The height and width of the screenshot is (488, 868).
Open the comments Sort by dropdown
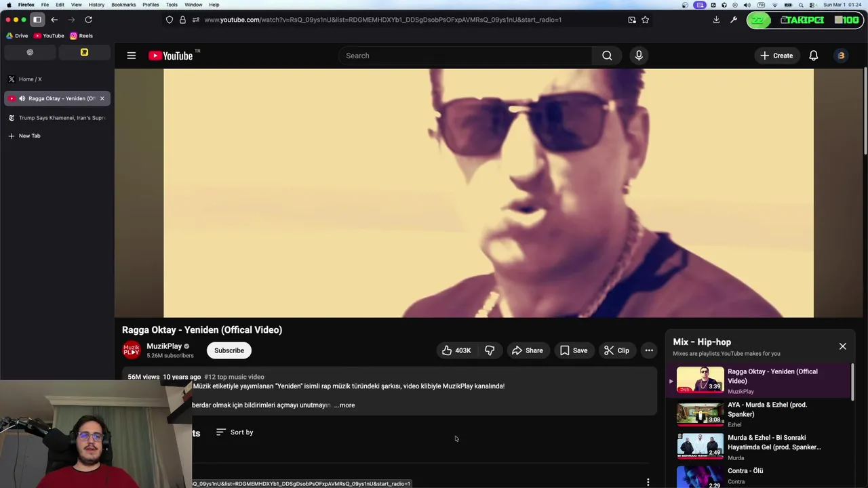pos(235,432)
